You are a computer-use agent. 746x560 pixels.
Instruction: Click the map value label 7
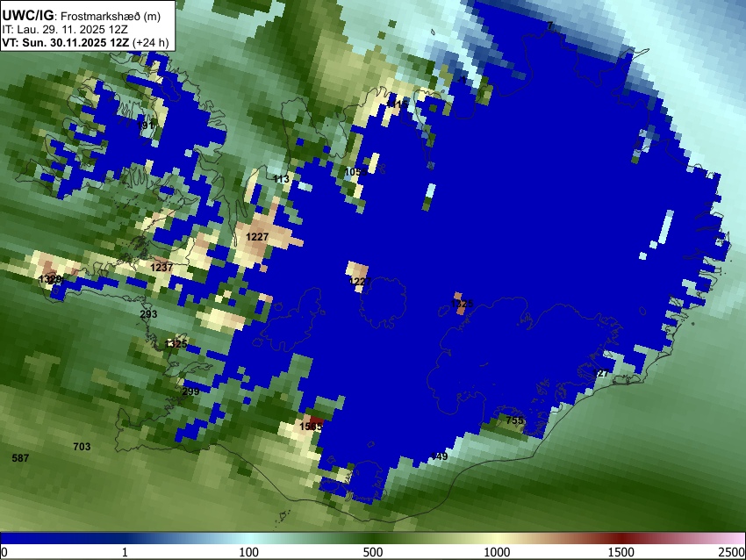click(x=550, y=25)
